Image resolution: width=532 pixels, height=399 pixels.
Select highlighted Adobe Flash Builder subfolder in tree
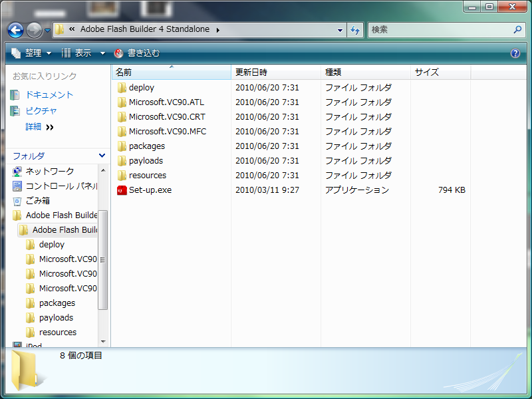(65, 229)
